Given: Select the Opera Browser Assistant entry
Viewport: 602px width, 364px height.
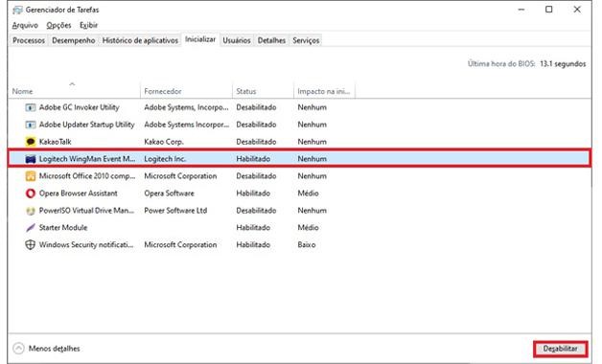Looking at the screenshot, I should [299, 193].
